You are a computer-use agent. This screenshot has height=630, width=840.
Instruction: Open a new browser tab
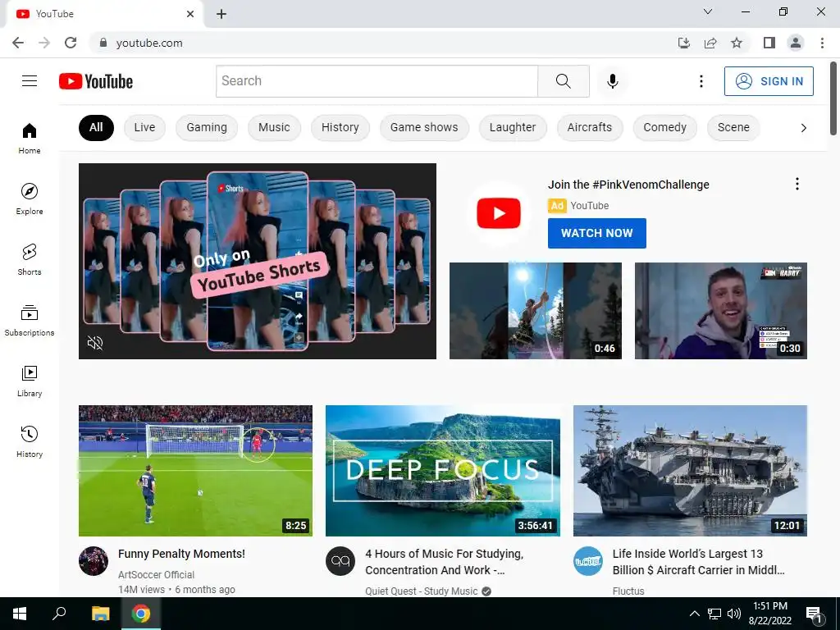[x=221, y=14]
